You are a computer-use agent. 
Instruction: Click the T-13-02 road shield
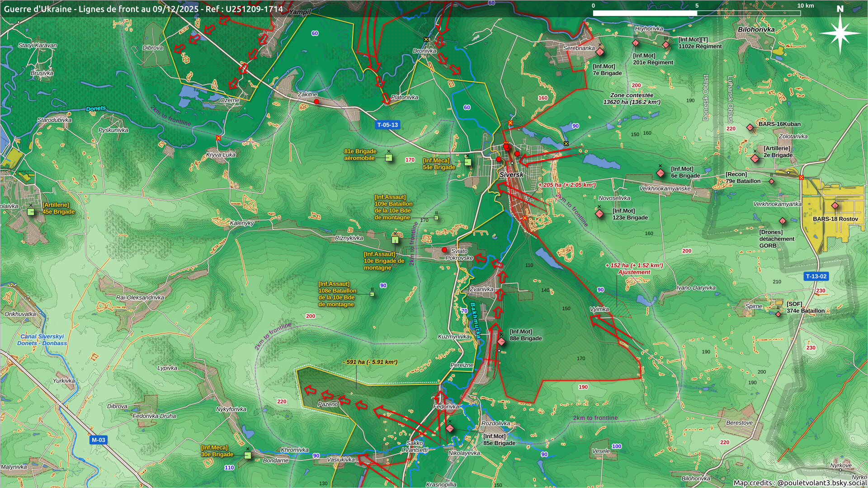tap(816, 276)
